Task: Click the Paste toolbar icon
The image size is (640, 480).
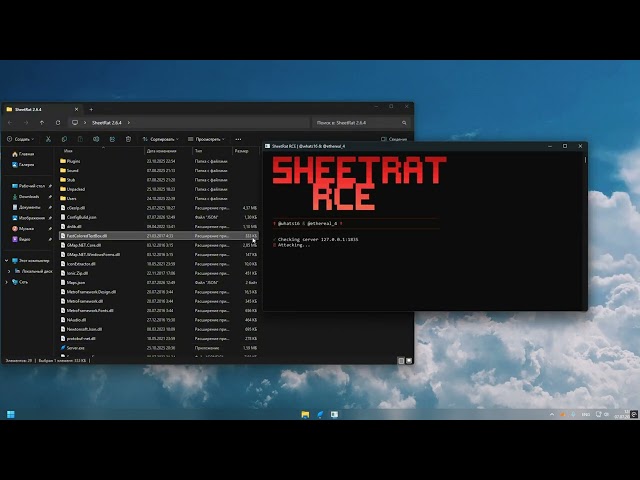Action: pos(80,139)
